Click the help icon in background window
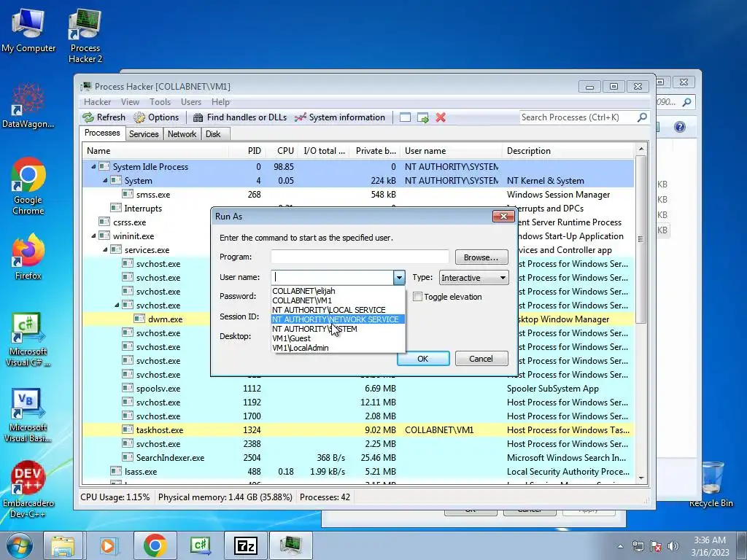Image resolution: width=747 pixels, height=560 pixels. [680, 127]
